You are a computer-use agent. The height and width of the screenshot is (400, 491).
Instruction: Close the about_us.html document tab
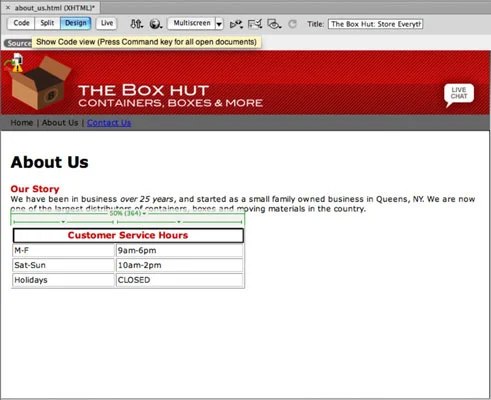coord(8,7)
